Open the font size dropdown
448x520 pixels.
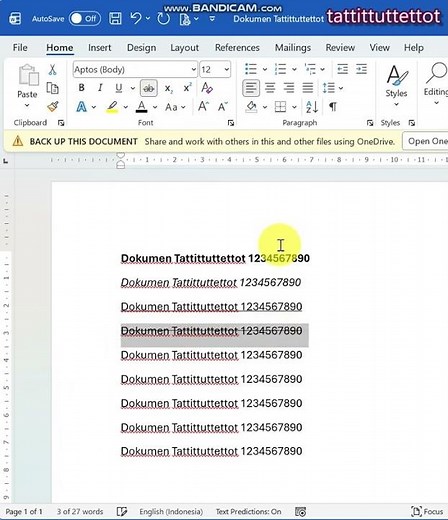[227, 70]
